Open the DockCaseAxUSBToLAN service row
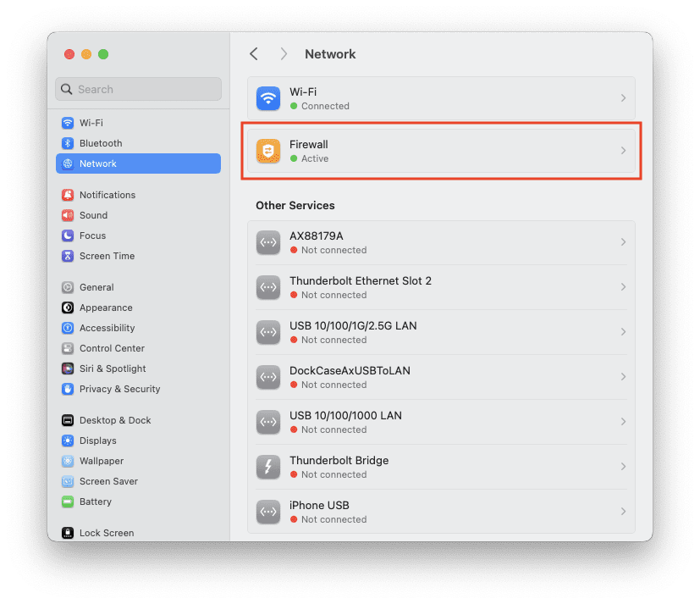 [441, 377]
